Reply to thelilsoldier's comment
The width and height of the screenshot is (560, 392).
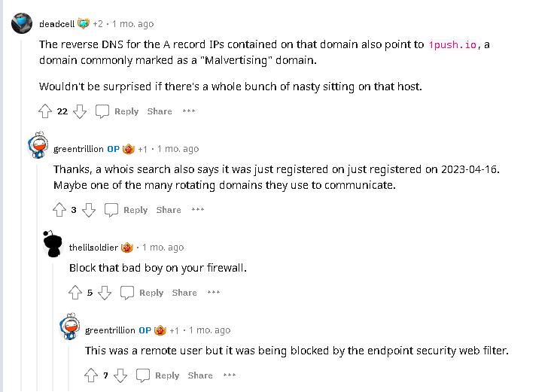pyautogui.click(x=142, y=293)
